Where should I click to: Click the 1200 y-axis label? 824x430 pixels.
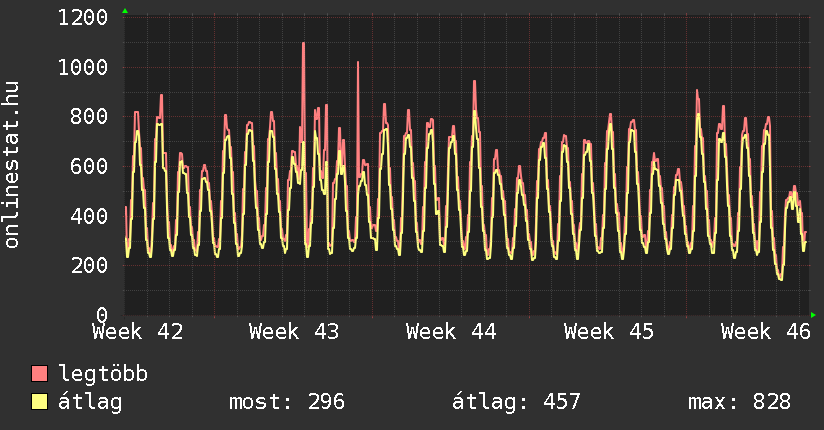83,18
